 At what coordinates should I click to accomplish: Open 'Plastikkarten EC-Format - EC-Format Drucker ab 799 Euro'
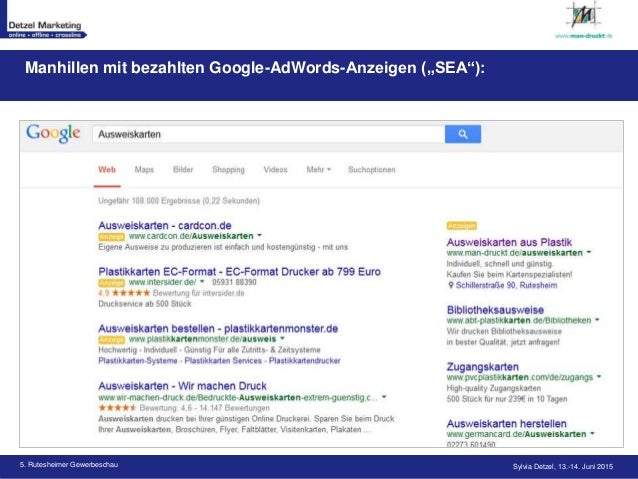pos(240,271)
